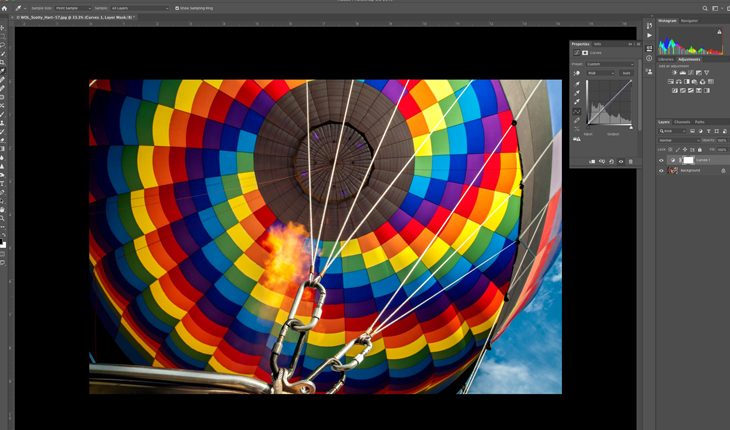Delete the Curves adjustment with trash icon
The height and width of the screenshot is (430, 730).
[x=630, y=161]
